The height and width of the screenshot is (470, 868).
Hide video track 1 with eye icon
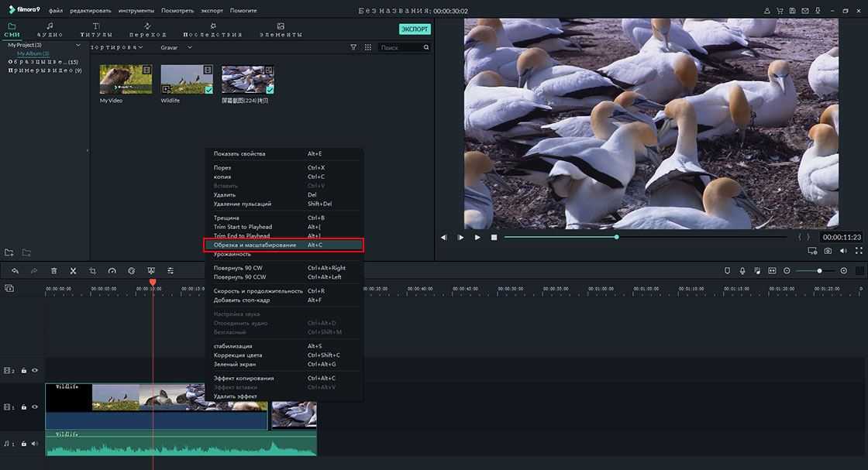(35, 407)
